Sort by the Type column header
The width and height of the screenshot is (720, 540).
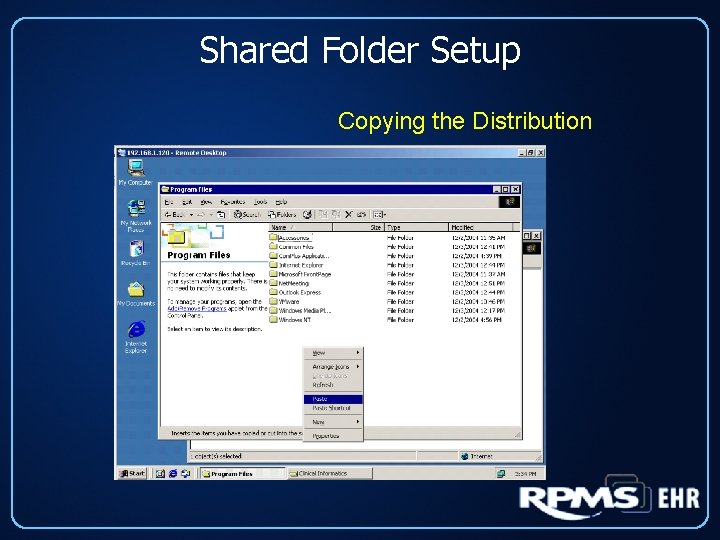click(416, 227)
